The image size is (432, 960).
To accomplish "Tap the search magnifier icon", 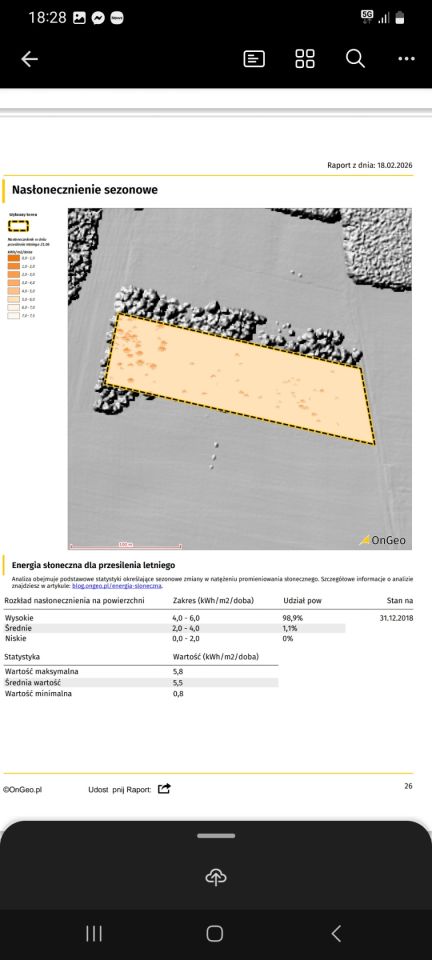I will click(356, 59).
